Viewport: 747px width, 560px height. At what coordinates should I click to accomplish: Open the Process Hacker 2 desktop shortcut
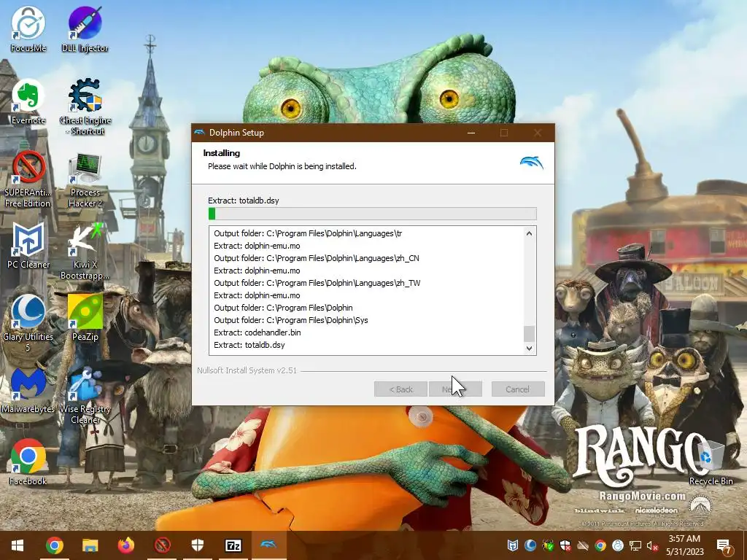tap(85, 179)
